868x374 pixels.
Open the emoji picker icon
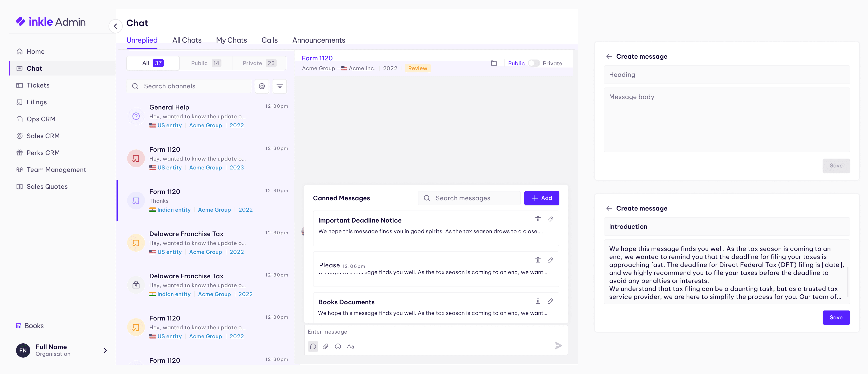[x=338, y=346]
